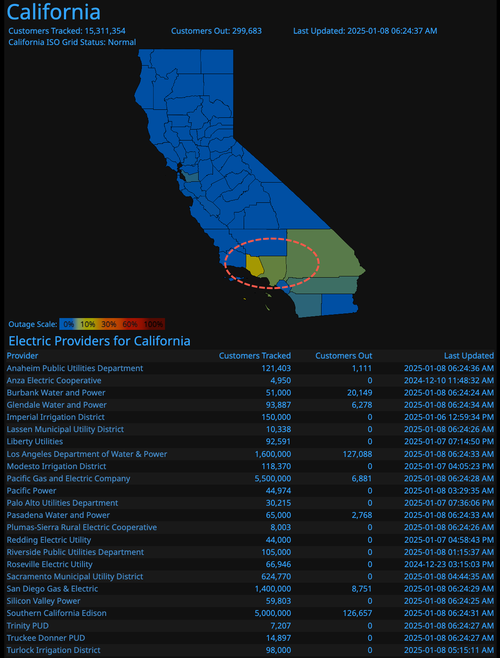Screen dimensions: 500x658
Task: Open Glendale Water and Power provider link
Action: click(x=57, y=405)
